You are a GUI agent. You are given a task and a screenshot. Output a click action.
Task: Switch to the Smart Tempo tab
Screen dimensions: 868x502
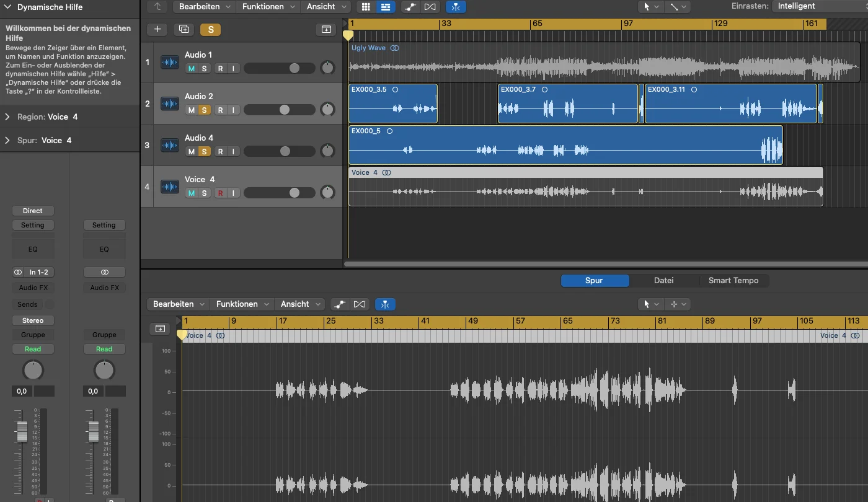(733, 280)
